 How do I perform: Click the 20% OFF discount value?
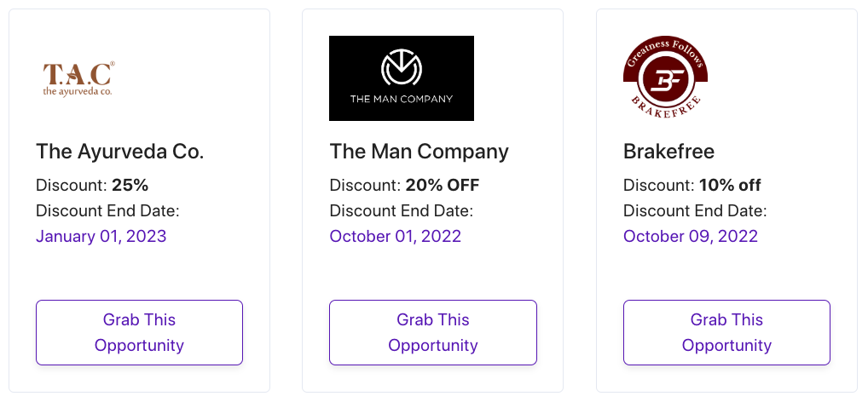(x=443, y=185)
